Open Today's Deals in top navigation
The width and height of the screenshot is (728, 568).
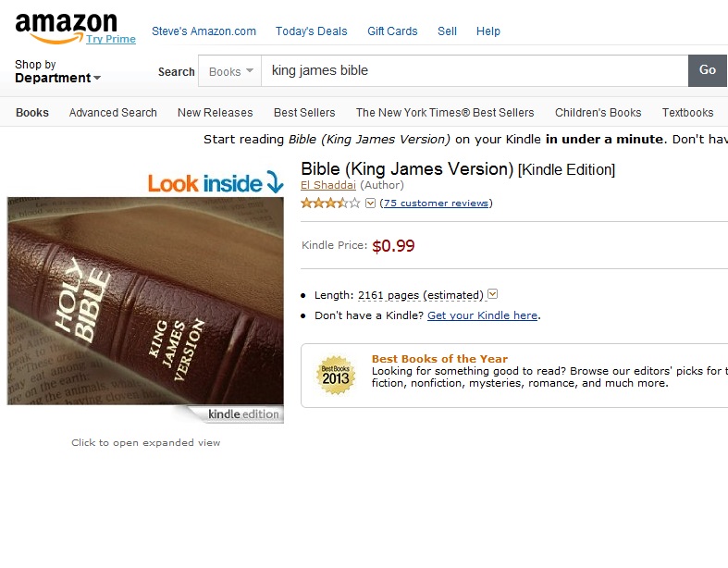point(311,31)
